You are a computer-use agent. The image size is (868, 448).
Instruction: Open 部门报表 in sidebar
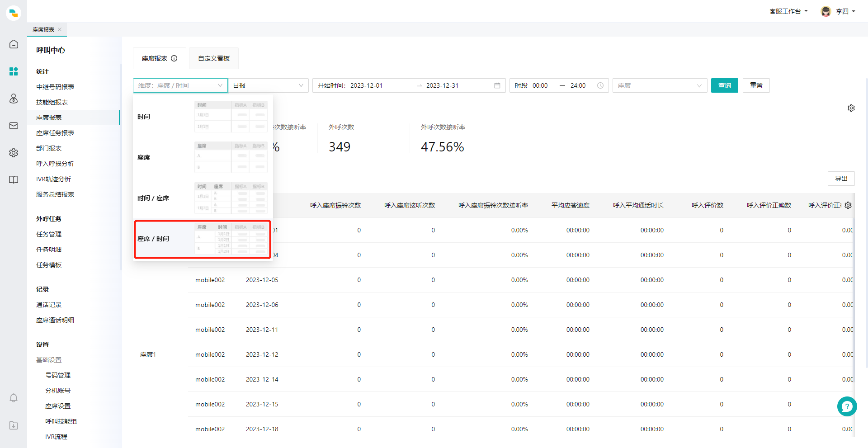pos(49,148)
